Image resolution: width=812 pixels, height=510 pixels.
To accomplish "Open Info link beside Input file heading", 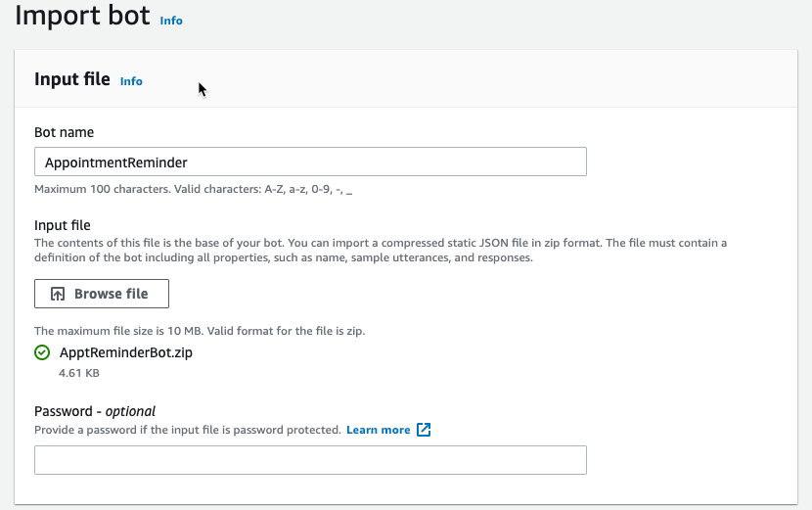I will (x=131, y=81).
